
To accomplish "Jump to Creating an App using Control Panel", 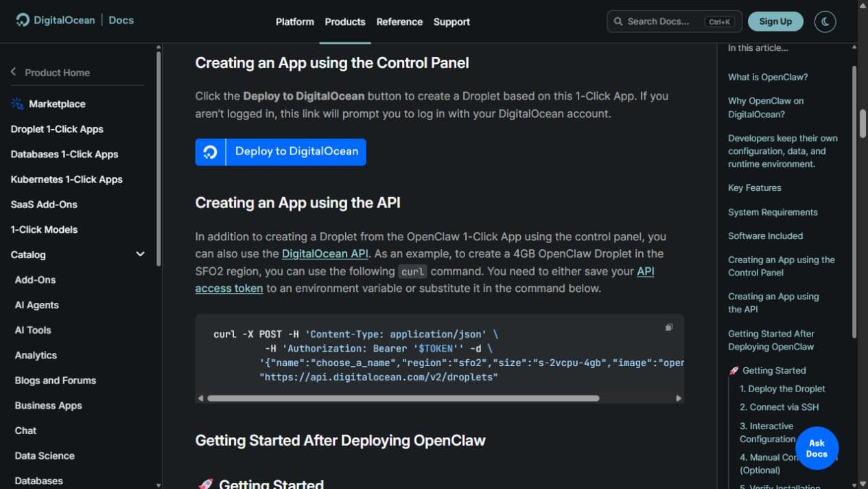I will pyautogui.click(x=782, y=266).
